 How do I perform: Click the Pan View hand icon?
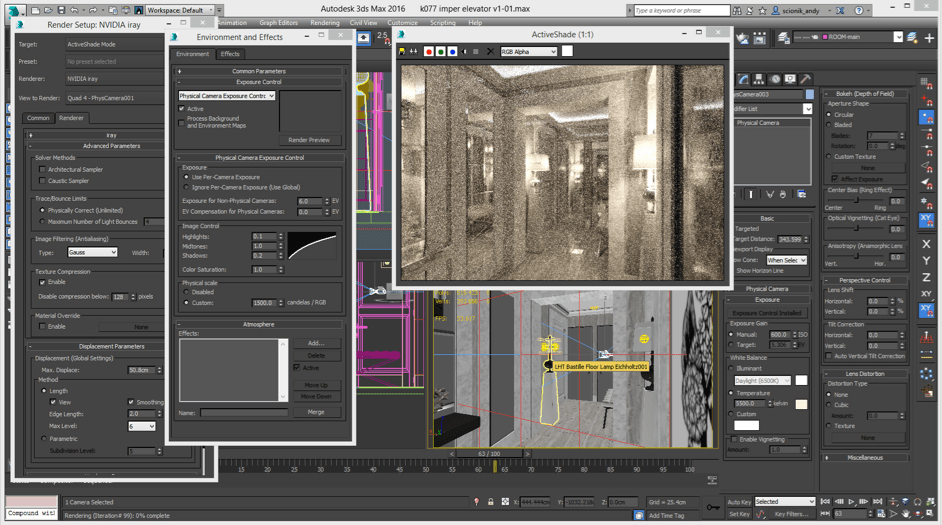905,514
